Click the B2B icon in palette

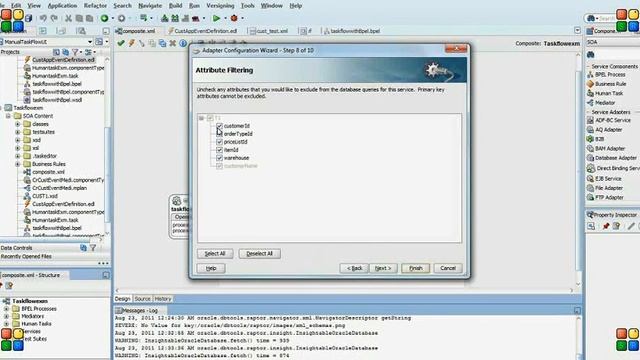590,139
